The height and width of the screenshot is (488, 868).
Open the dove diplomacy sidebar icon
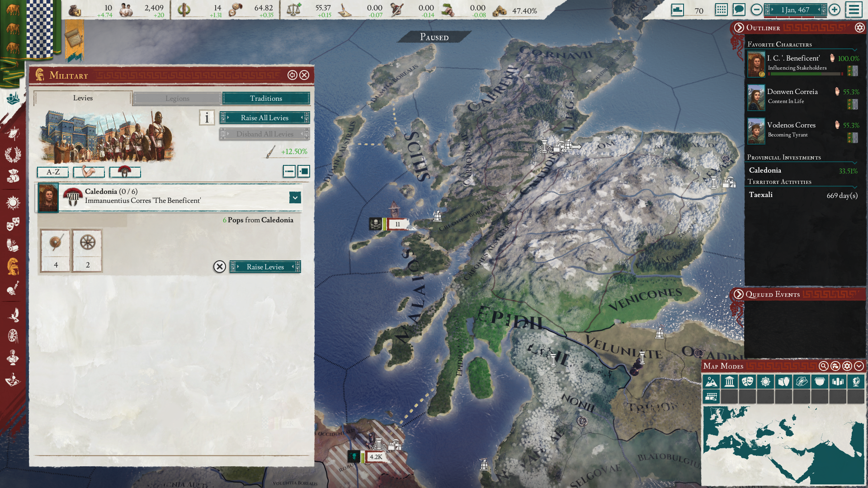[13, 314]
